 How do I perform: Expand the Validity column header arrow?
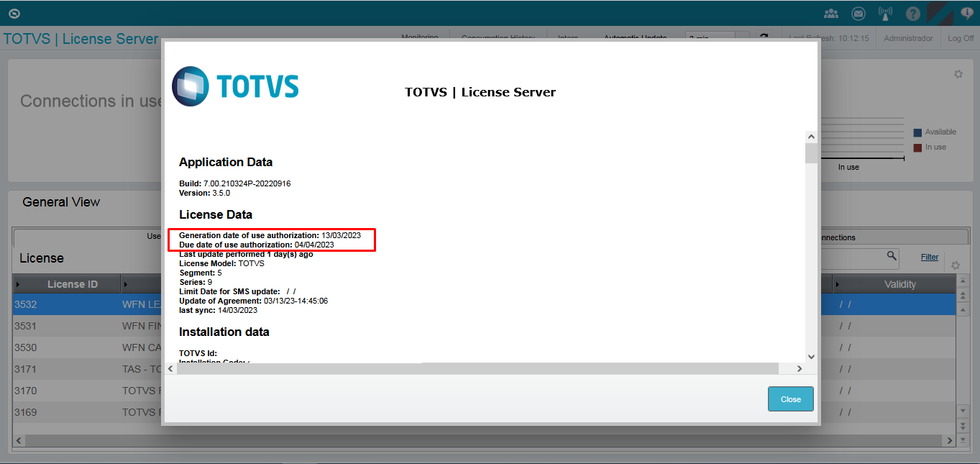coord(838,284)
